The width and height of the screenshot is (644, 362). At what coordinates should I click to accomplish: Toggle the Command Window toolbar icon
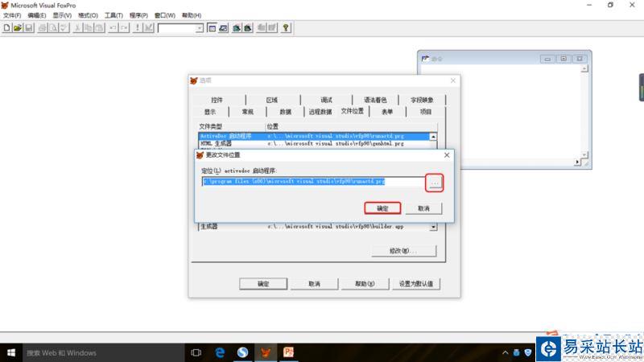click(212, 28)
